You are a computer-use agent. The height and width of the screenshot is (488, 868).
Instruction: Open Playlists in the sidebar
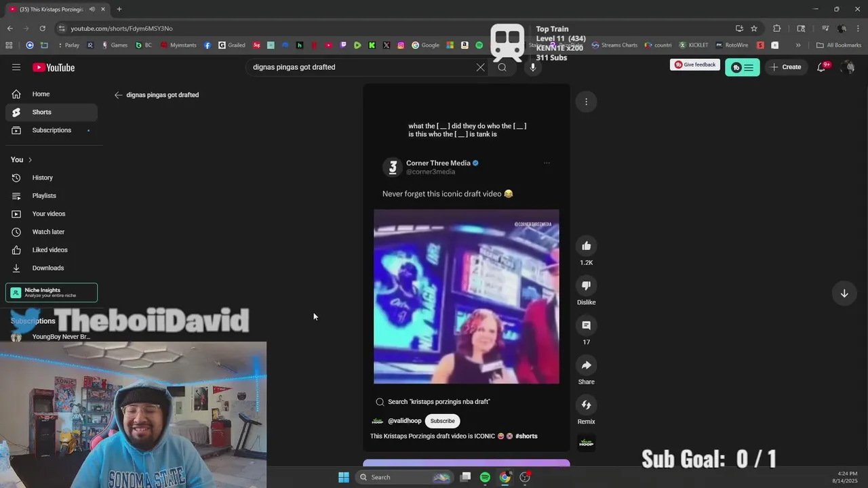tap(52, 196)
